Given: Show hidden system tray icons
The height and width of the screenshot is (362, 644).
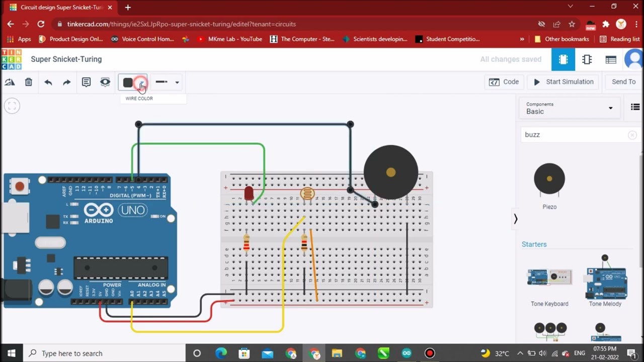Looking at the screenshot, I should (520, 353).
